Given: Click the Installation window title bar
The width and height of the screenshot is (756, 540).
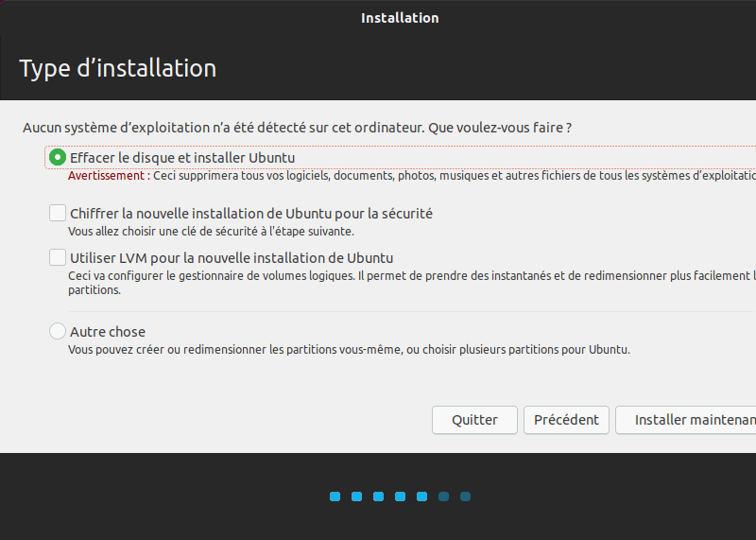Looking at the screenshot, I should click(x=400, y=18).
